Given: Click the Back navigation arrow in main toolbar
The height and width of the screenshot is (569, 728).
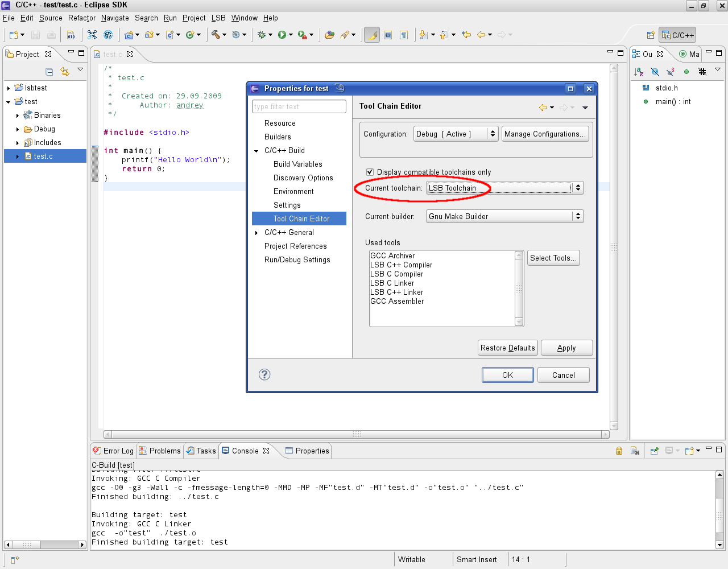Looking at the screenshot, I should point(481,35).
